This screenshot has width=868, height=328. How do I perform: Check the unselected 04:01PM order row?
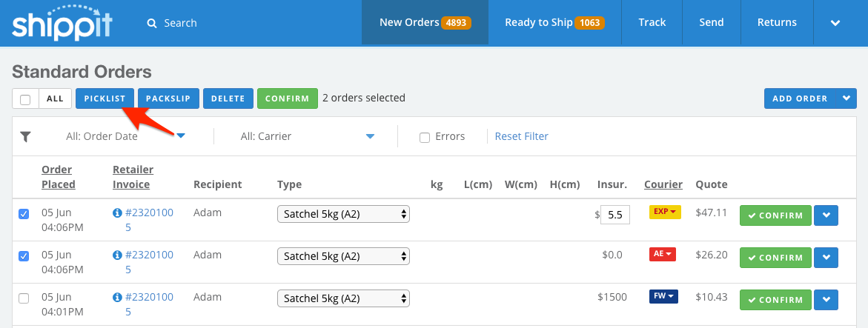coord(24,298)
